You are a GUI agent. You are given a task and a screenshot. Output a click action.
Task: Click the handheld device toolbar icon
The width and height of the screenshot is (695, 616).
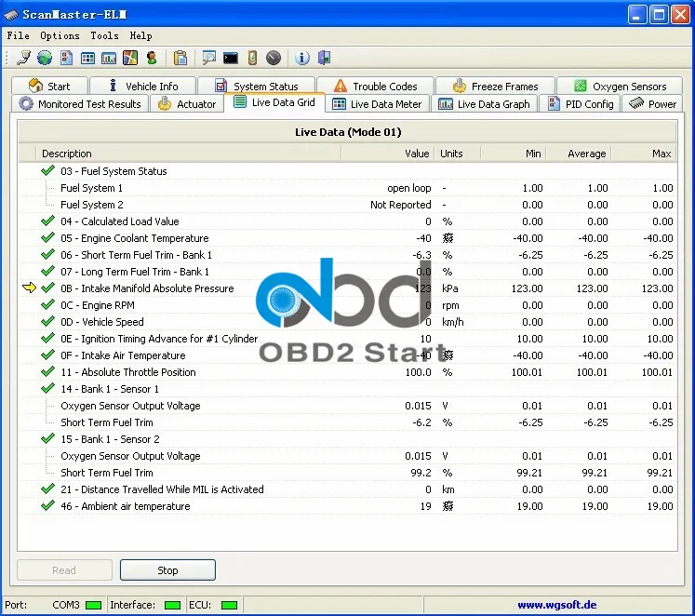click(252, 58)
